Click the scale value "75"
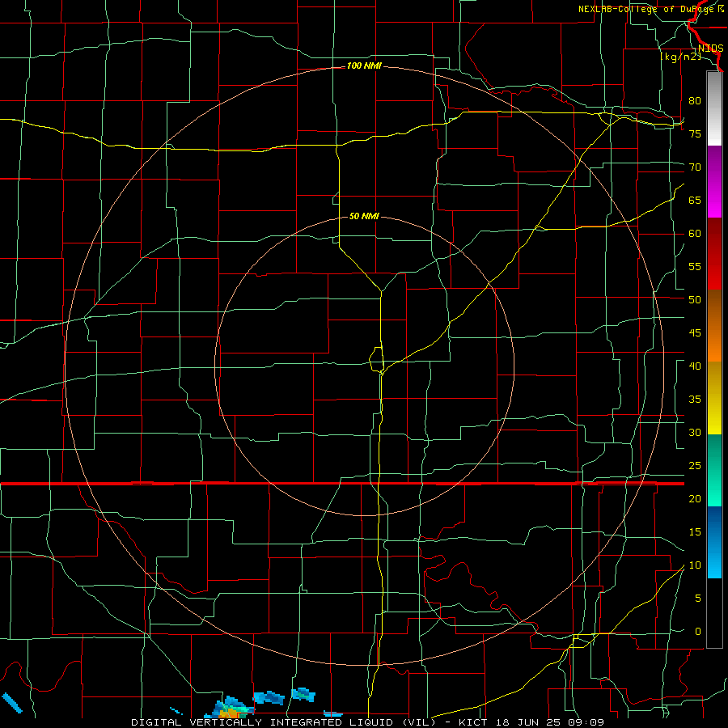The height and width of the screenshot is (728, 728). click(695, 133)
